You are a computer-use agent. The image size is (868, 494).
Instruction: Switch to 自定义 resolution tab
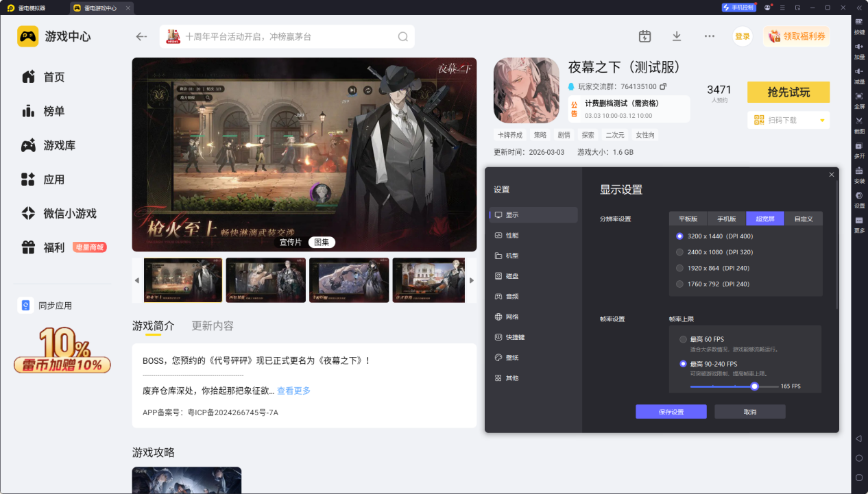pos(804,219)
